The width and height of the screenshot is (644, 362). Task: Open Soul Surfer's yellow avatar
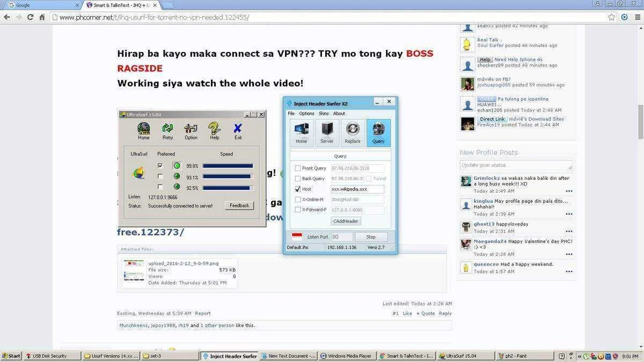pos(467,44)
